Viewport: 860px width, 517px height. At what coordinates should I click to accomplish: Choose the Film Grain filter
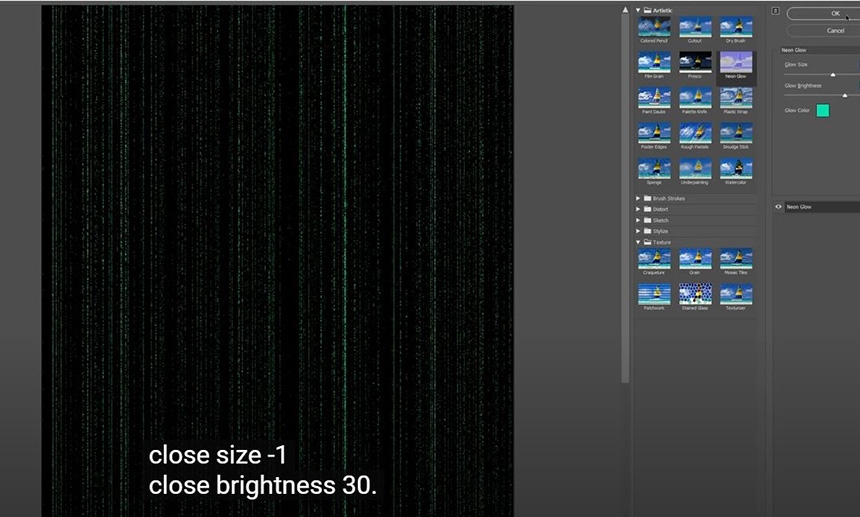654,63
